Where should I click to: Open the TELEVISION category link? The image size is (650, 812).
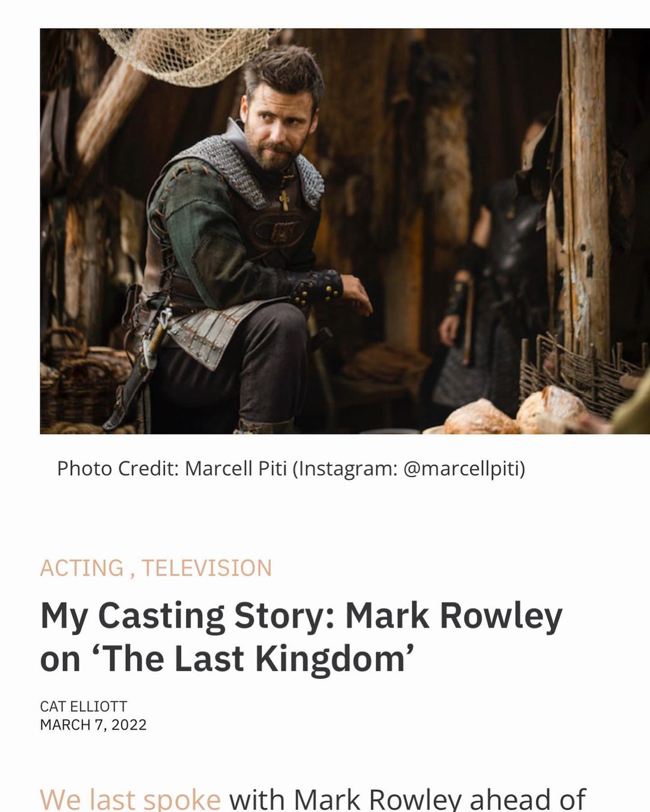point(206,568)
